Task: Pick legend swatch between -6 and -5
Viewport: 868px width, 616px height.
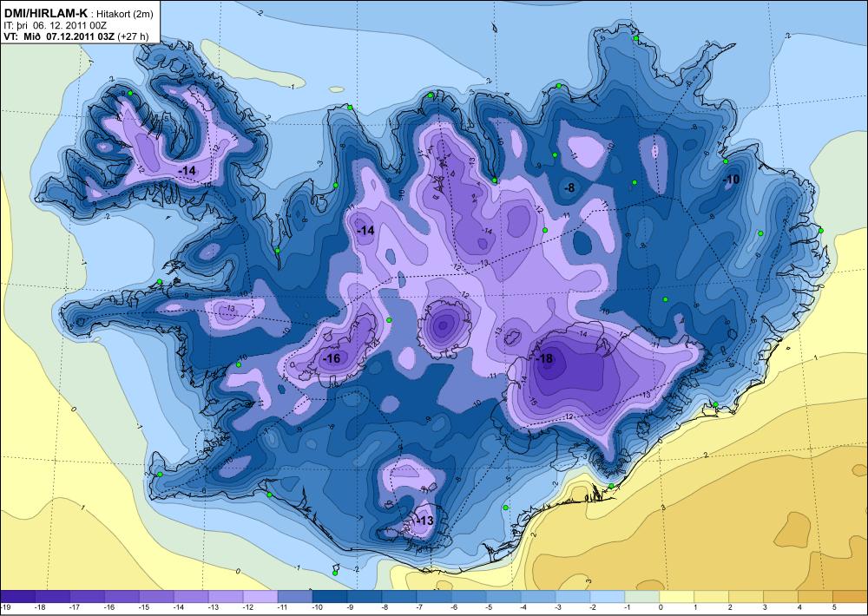Action: [x=469, y=597]
